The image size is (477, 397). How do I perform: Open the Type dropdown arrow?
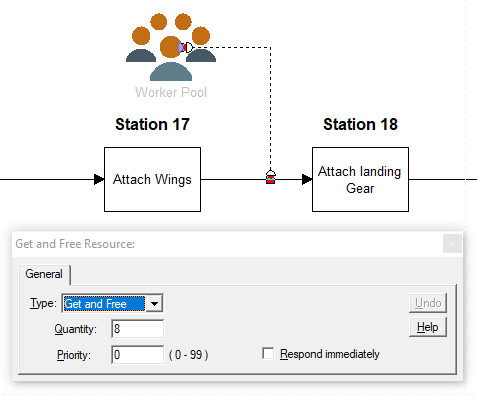click(154, 303)
